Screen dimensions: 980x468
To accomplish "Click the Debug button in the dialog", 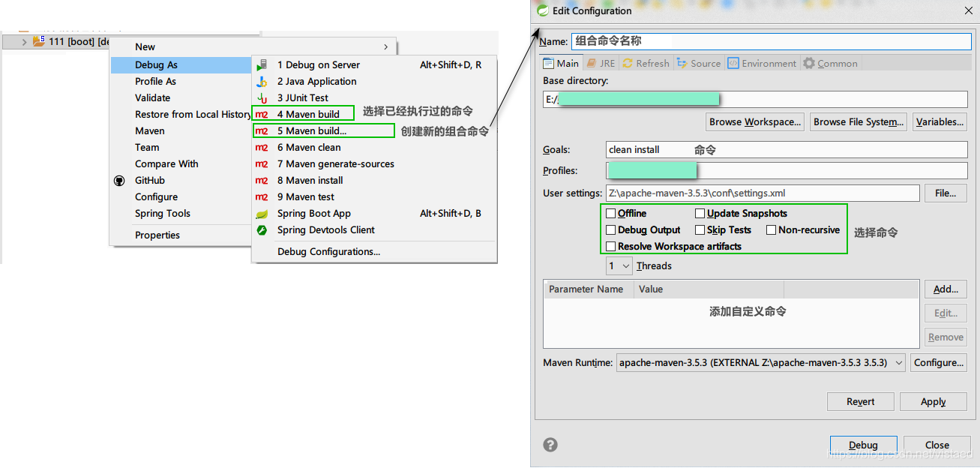I will [864, 445].
